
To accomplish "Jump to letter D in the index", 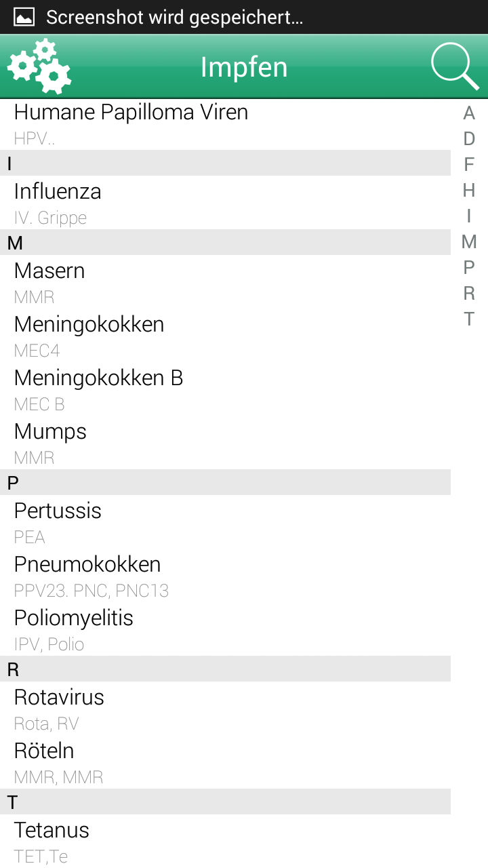I will [469, 139].
